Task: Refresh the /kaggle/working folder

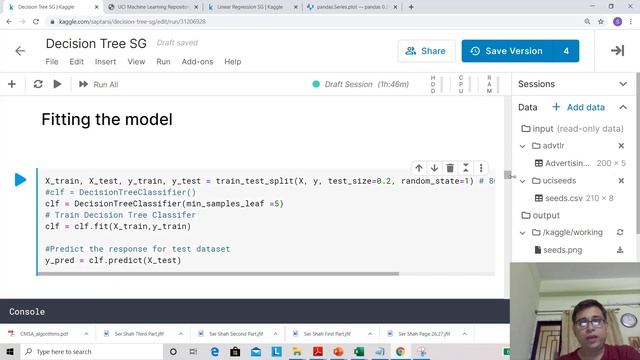Action: [x=620, y=232]
